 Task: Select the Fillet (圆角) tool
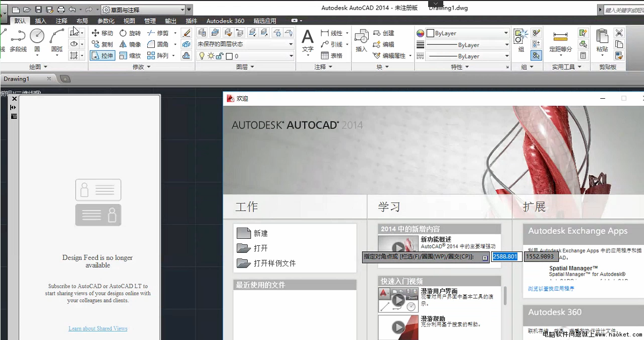(158, 44)
